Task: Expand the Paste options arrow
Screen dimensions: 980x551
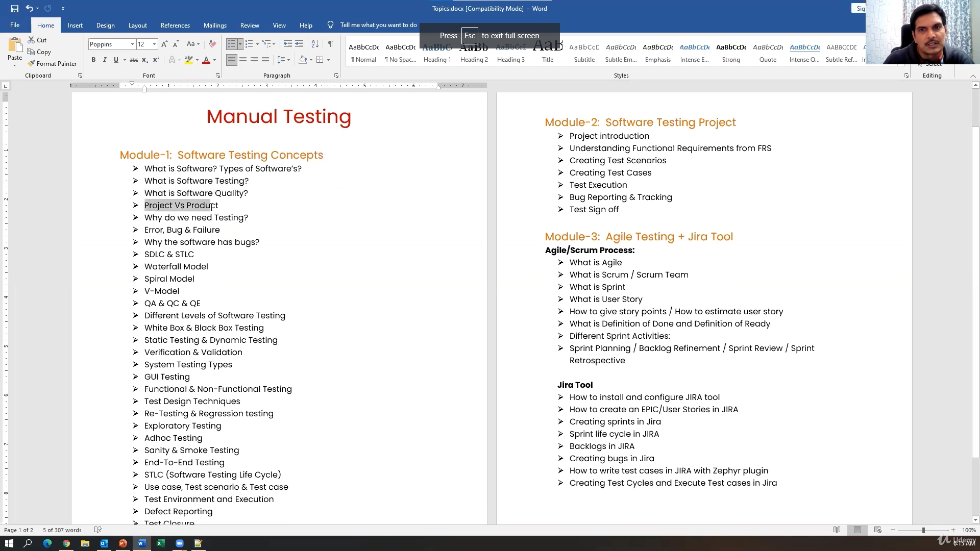Action: click(15, 65)
